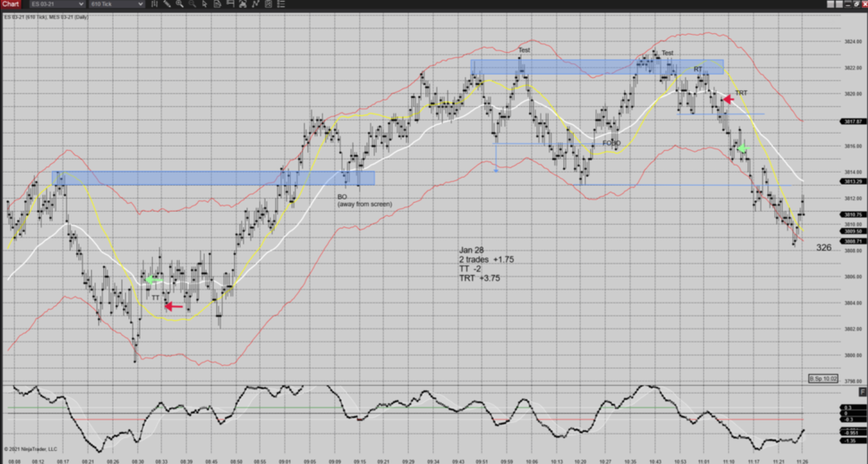
Task: Select the Jan 28 trades text annotation
Action: tap(479, 264)
